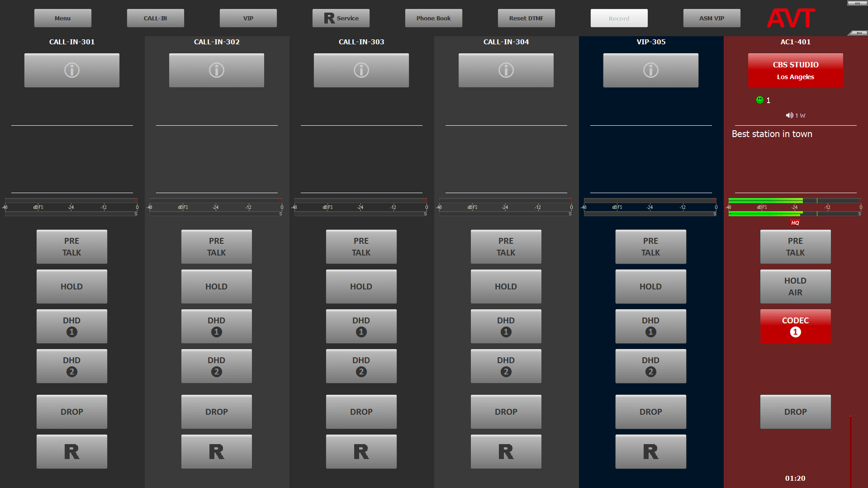Open the Phone Book

click(x=433, y=18)
